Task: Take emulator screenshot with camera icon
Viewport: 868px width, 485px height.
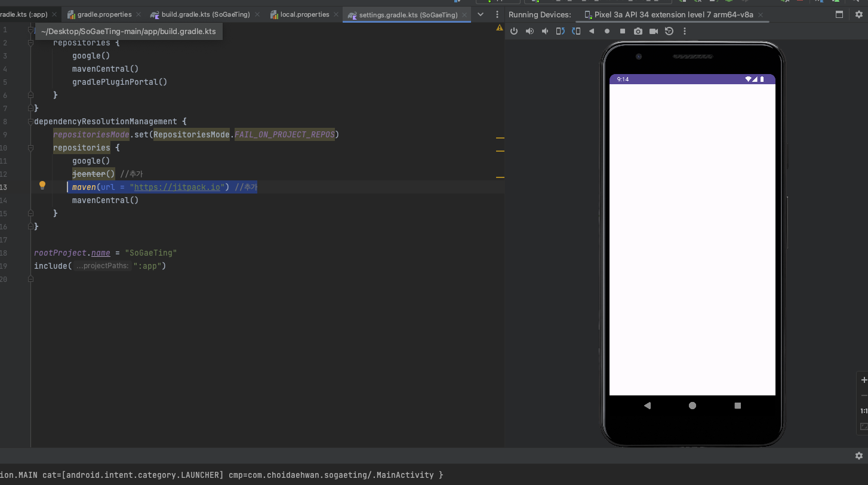Action: (x=638, y=31)
